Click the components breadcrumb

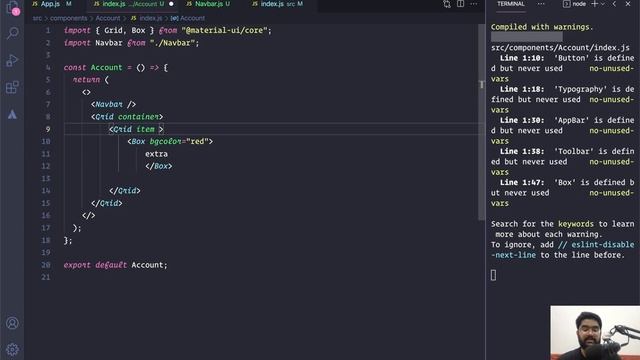coord(69,18)
